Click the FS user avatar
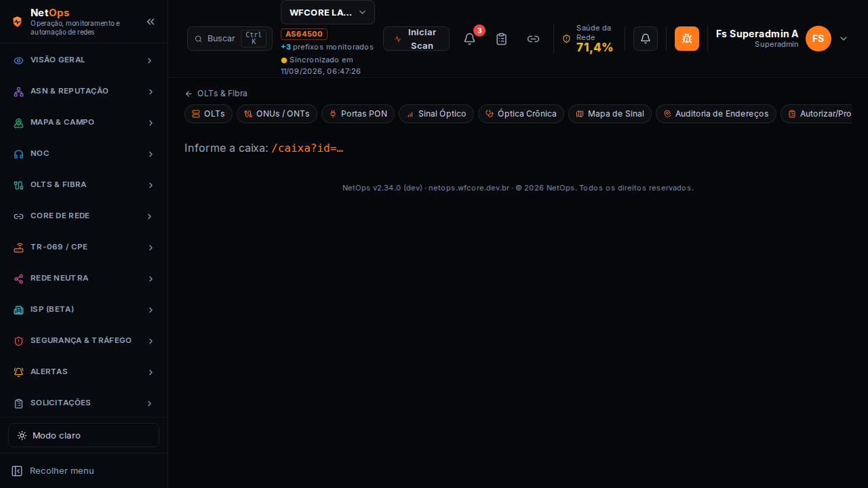 pyautogui.click(x=818, y=39)
